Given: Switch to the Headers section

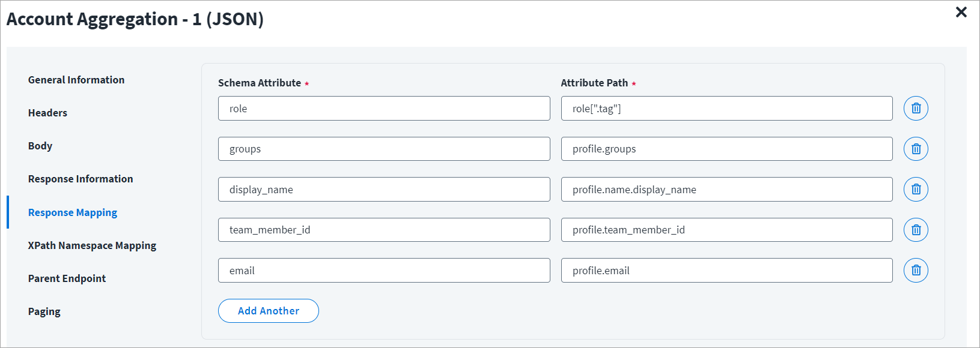Looking at the screenshot, I should [x=47, y=113].
